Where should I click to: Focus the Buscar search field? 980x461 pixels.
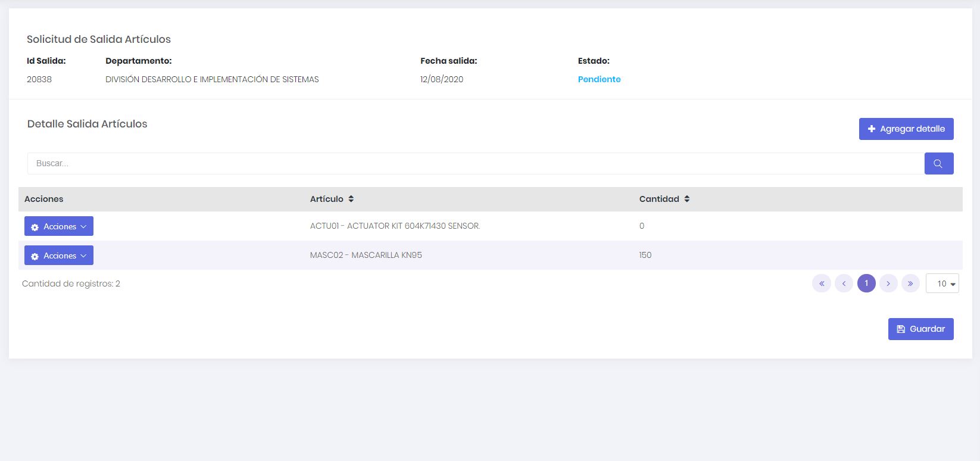pos(475,163)
